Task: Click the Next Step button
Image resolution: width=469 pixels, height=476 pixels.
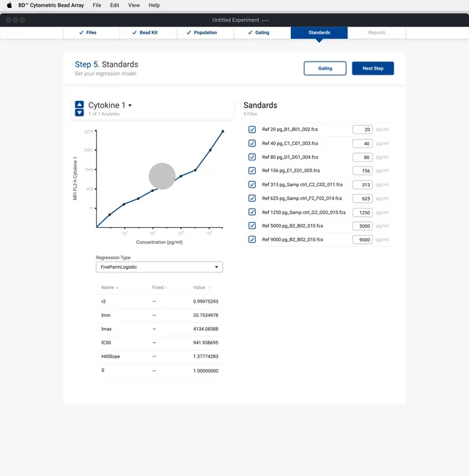Action: (373, 68)
